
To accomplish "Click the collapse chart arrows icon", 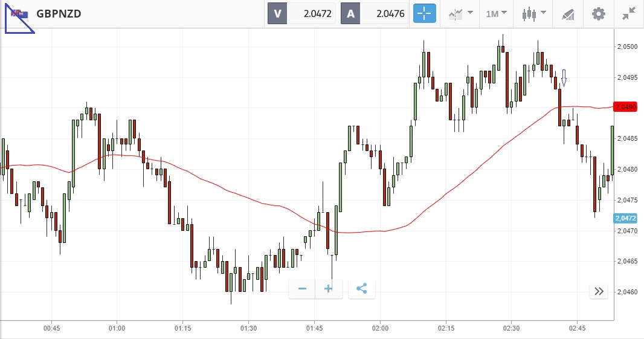I will (629, 13).
